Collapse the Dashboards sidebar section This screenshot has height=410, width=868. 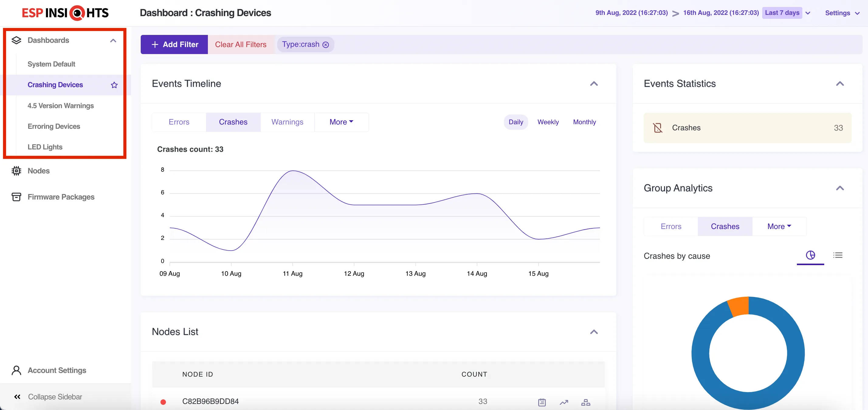113,40
